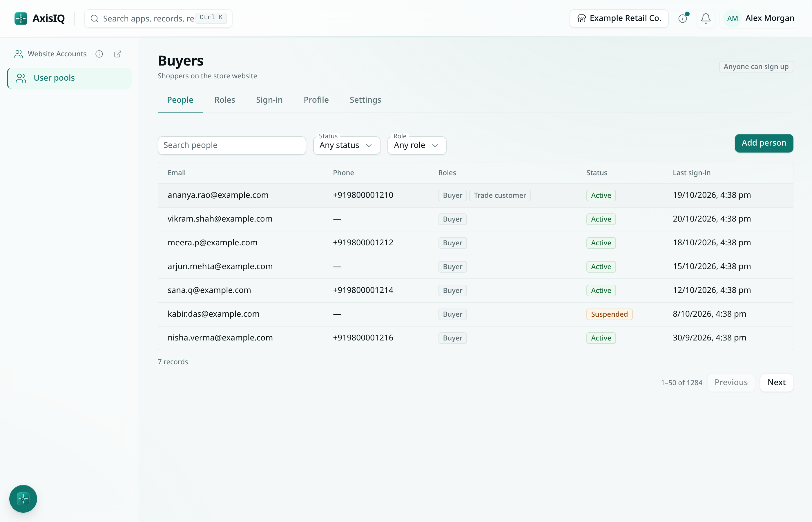Viewport: 812px width, 522px height.
Task: Click the Last sign-in column header
Action: tap(691, 173)
